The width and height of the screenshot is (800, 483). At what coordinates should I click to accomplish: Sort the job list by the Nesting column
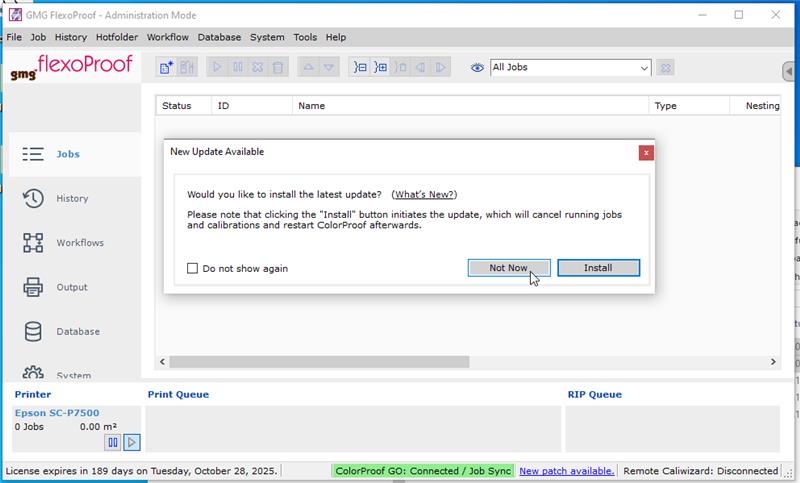click(x=756, y=106)
